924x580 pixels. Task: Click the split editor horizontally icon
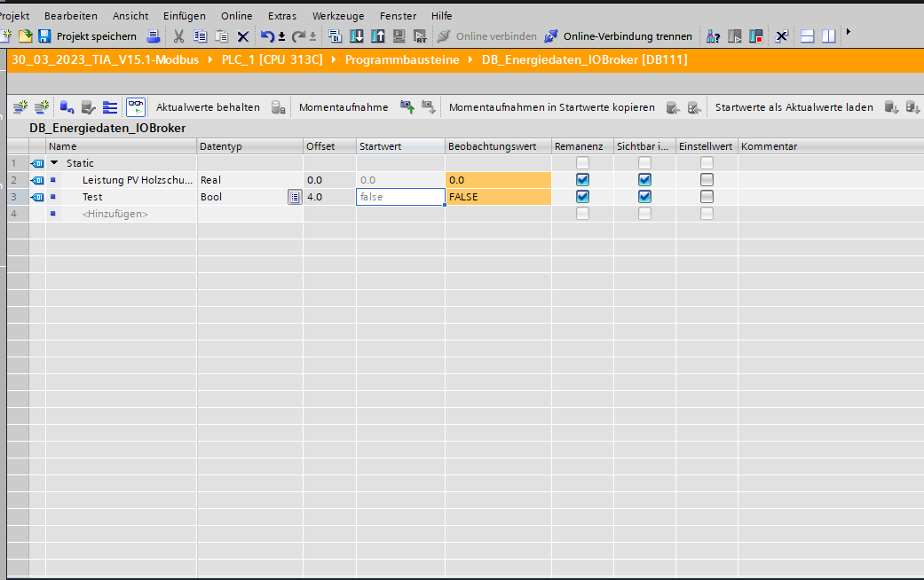tap(808, 36)
